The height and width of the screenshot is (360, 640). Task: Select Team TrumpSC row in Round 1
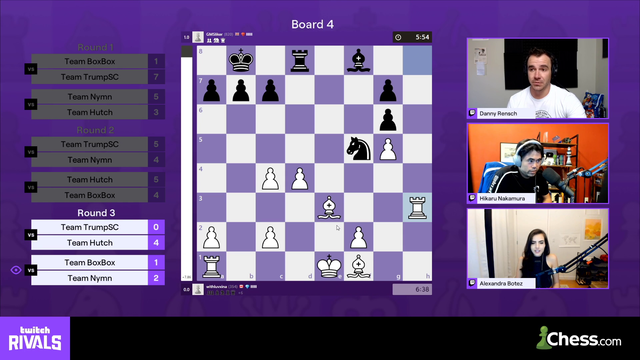[98, 77]
